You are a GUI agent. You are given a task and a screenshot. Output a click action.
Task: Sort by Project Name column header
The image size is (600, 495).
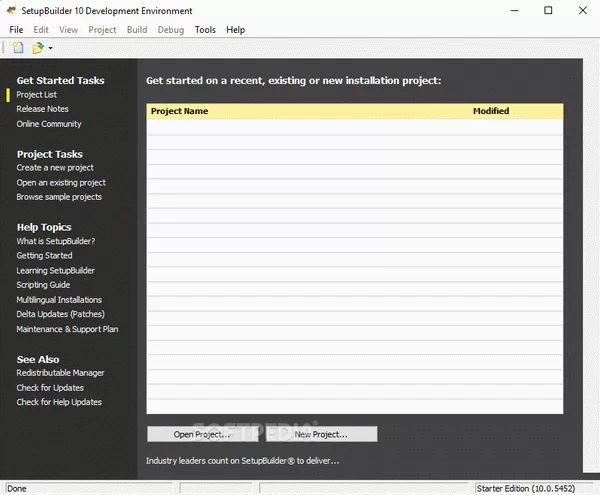click(179, 111)
